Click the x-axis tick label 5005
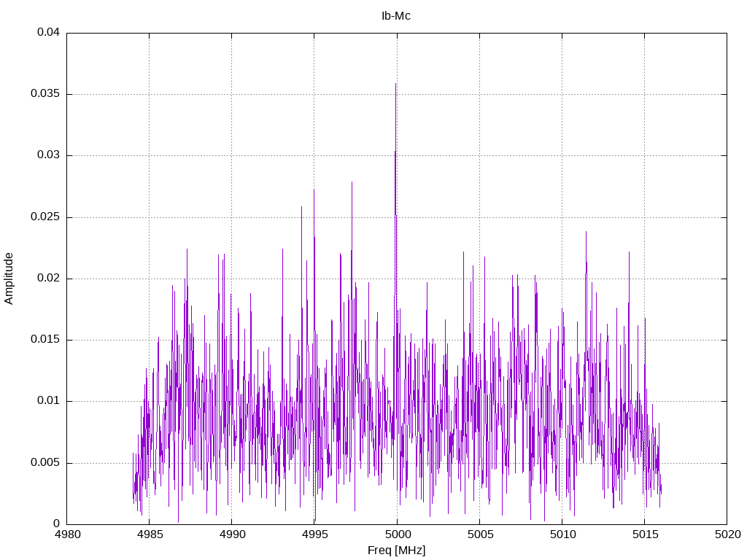This screenshot has height=560, width=747. (x=480, y=534)
